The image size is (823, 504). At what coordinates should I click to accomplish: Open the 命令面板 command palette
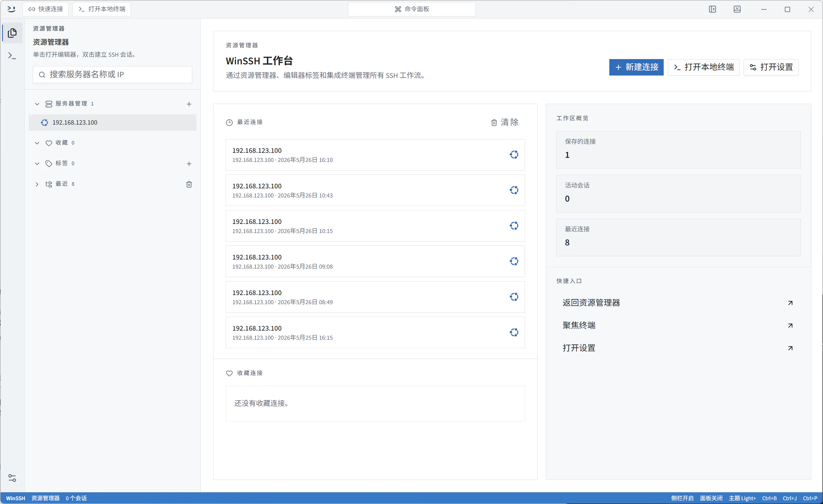[x=411, y=9]
